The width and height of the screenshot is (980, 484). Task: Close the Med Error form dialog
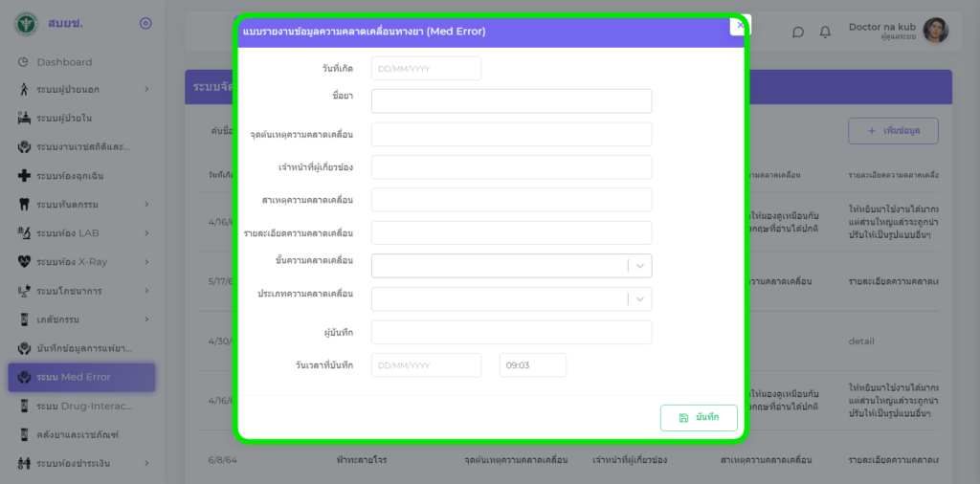(x=739, y=25)
